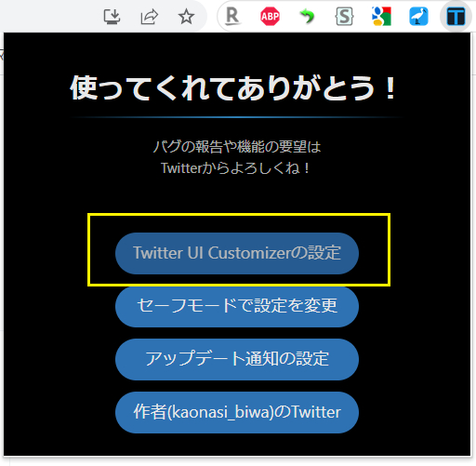Open the Rakuten R extension icon

point(232,16)
